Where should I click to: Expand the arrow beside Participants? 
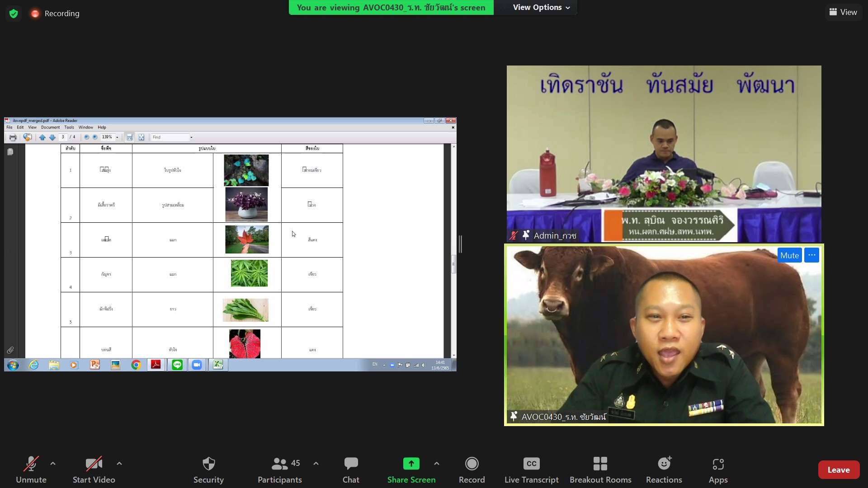(x=316, y=464)
